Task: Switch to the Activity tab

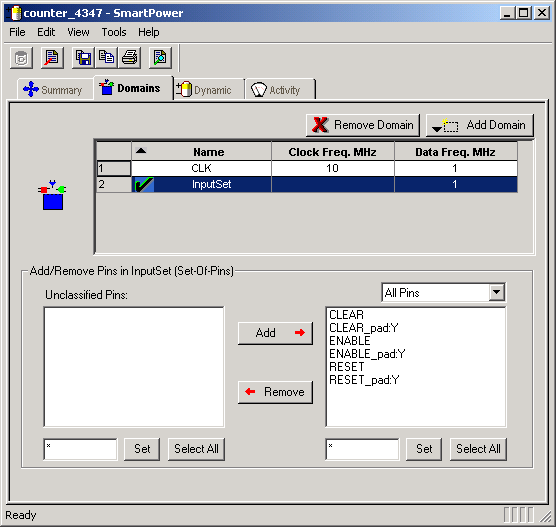Action: click(x=280, y=90)
